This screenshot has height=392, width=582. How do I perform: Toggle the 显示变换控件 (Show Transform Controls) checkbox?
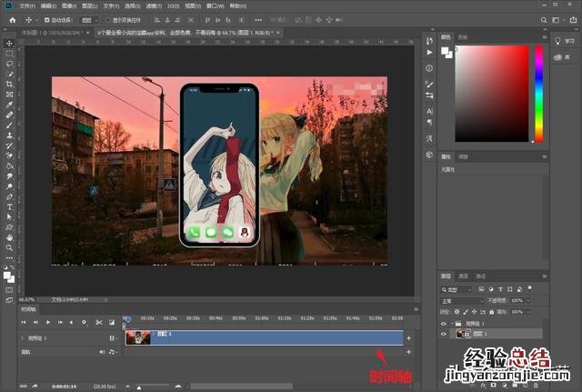107,18
